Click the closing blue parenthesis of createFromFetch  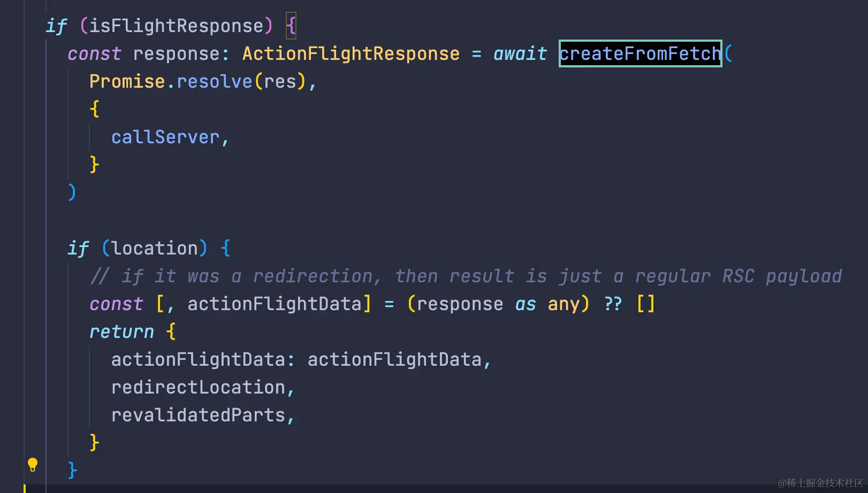[x=72, y=192]
